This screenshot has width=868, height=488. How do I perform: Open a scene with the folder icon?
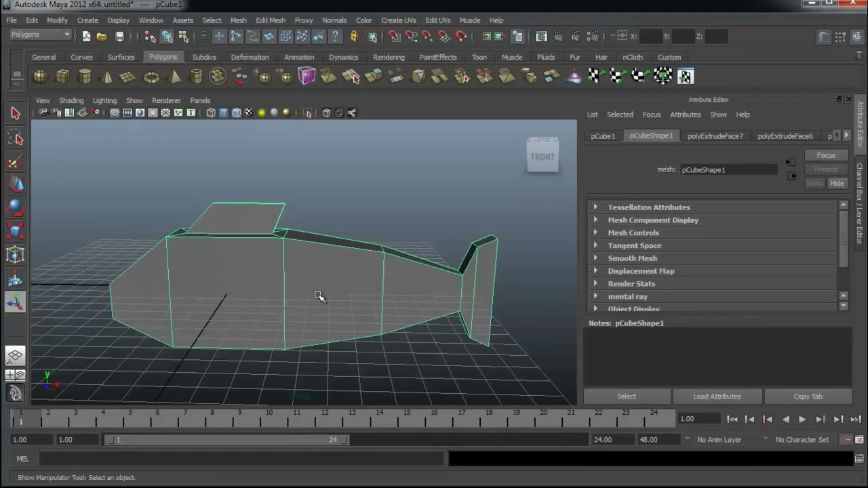[x=102, y=36]
